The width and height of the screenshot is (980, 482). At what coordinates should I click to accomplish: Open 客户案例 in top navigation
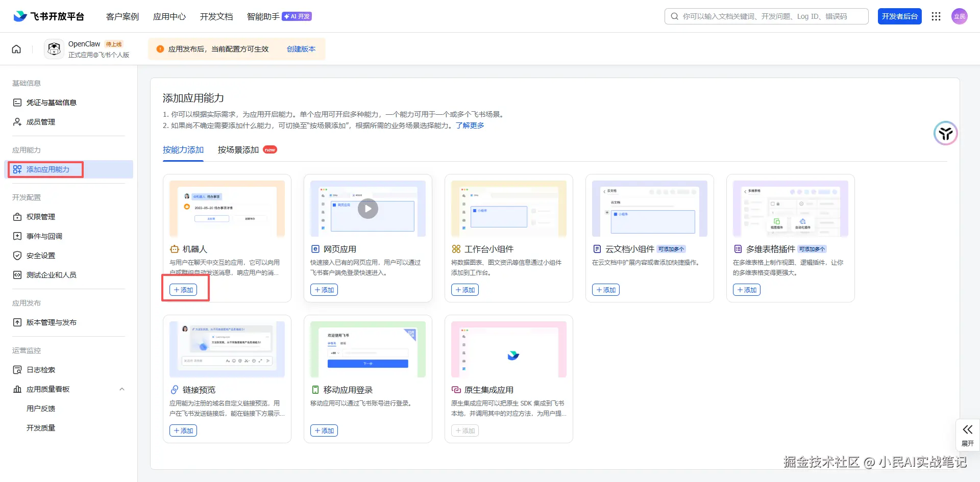(x=122, y=16)
